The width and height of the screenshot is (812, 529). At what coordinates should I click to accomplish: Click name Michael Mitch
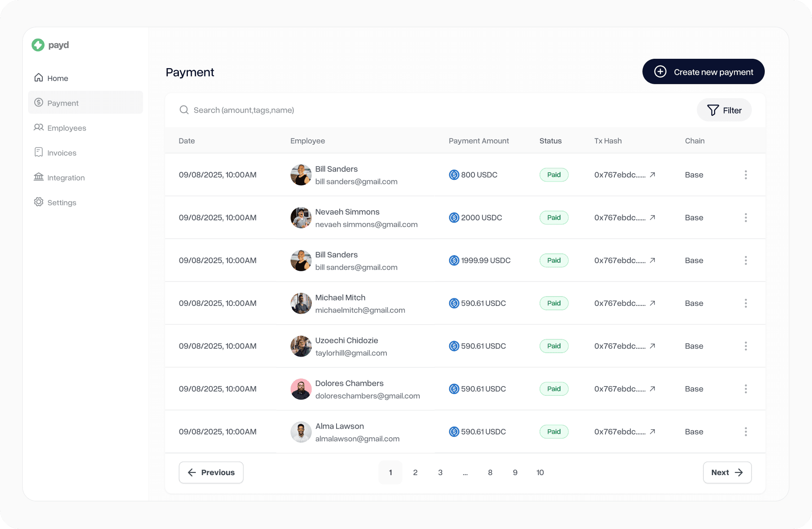[340, 297]
